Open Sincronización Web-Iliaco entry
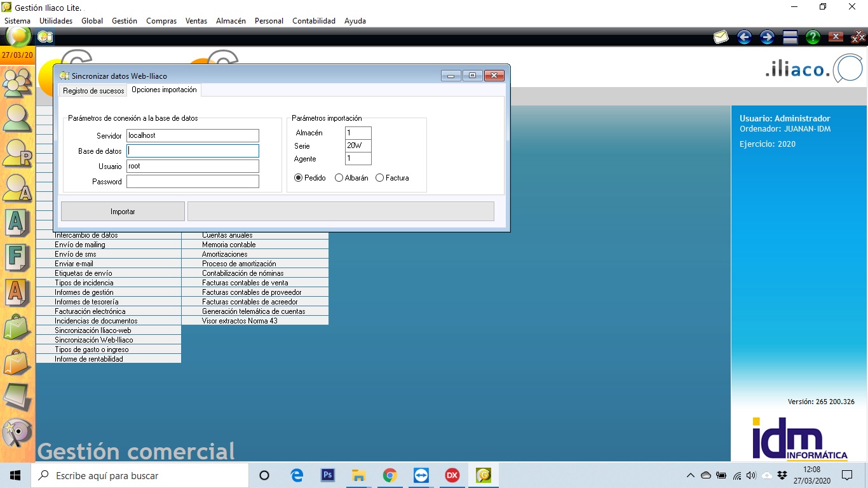 pos(109,340)
